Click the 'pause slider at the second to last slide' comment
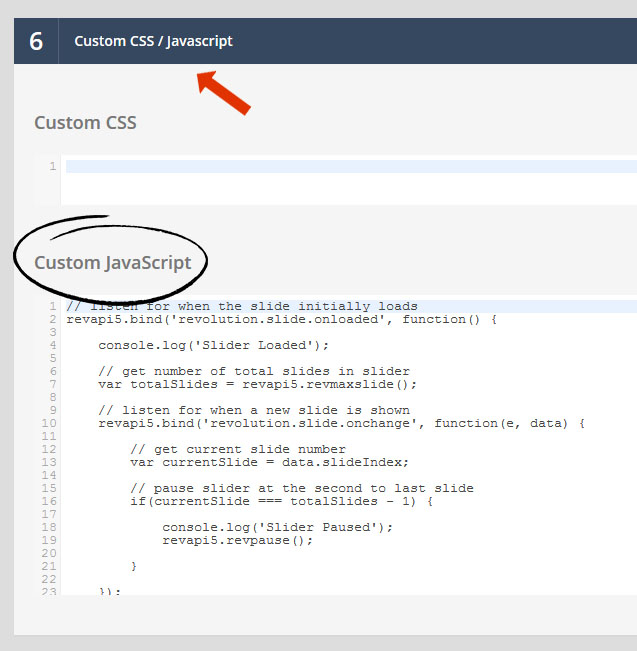Screen dimensions: 637x651 [x=301, y=488]
